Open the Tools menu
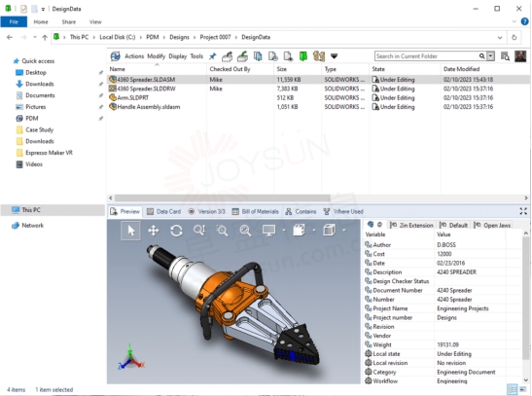The width and height of the screenshot is (532, 396). (x=196, y=56)
